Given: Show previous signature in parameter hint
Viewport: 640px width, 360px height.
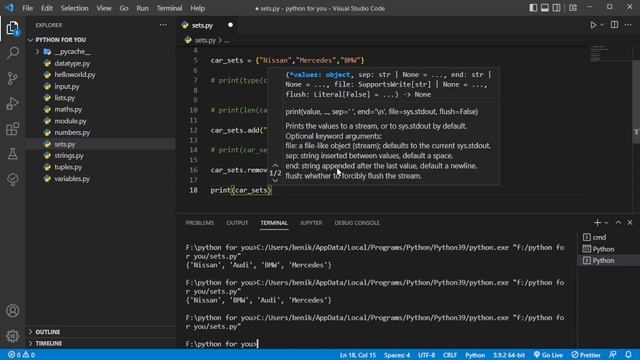Looking at the screenshot, I should coord(275,165).
